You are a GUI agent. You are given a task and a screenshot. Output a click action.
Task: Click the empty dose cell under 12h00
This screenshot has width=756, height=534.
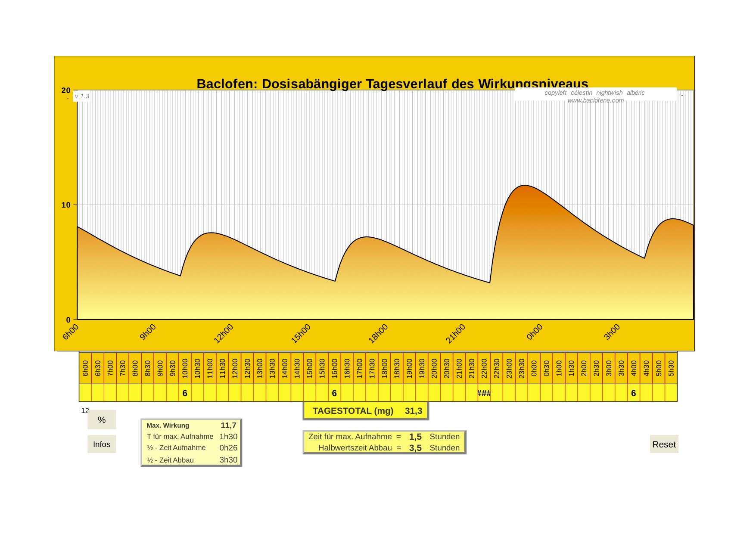tap(235, 393)
